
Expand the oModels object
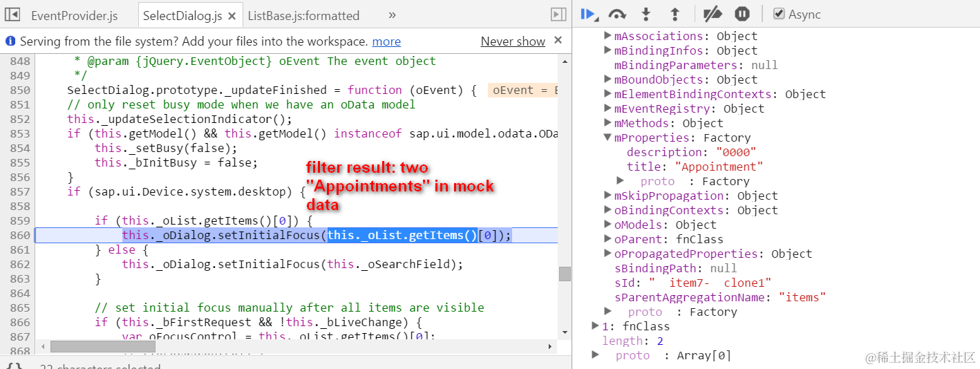tap(607, 225)
